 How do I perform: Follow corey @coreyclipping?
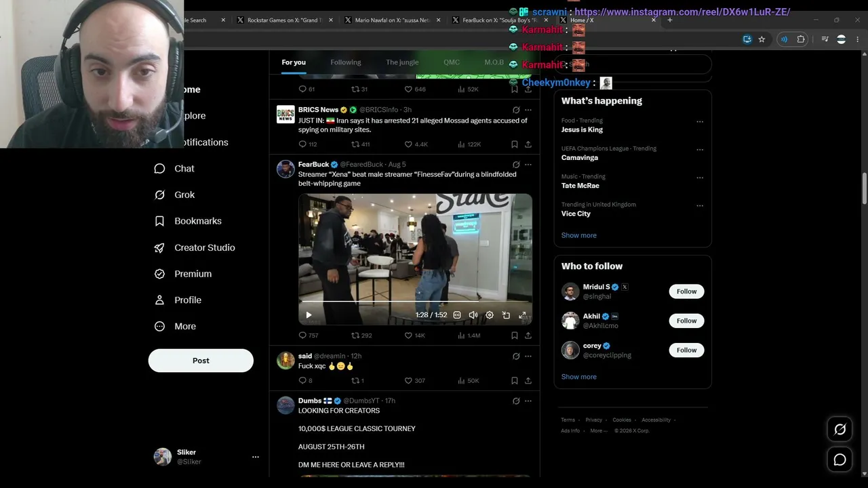click(686, 350)
